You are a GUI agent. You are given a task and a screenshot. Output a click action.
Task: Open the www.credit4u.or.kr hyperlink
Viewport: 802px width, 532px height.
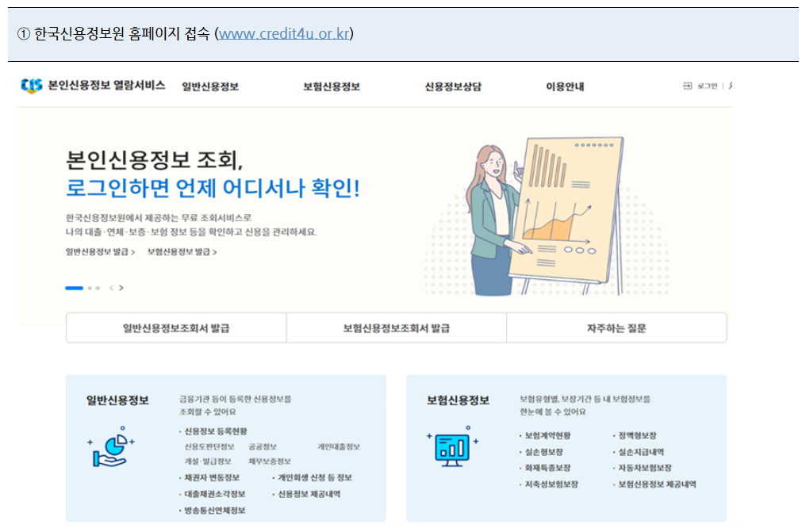point(284,34)
